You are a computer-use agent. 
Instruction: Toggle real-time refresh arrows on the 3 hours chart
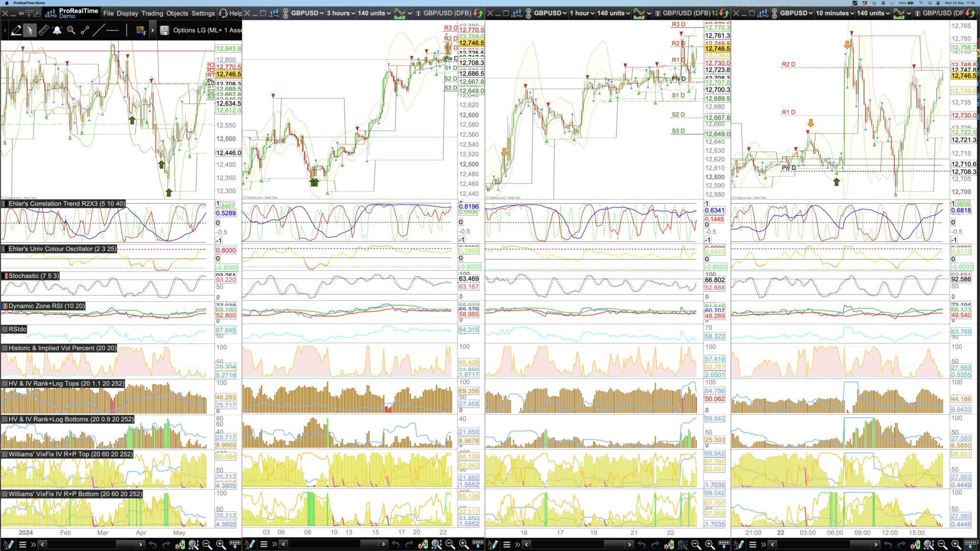(478, 13)
